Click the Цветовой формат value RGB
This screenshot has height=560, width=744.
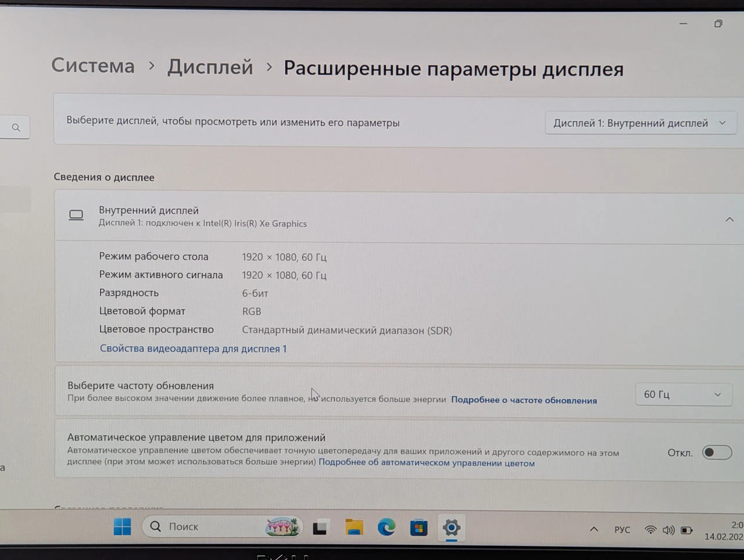click(252, 311)
